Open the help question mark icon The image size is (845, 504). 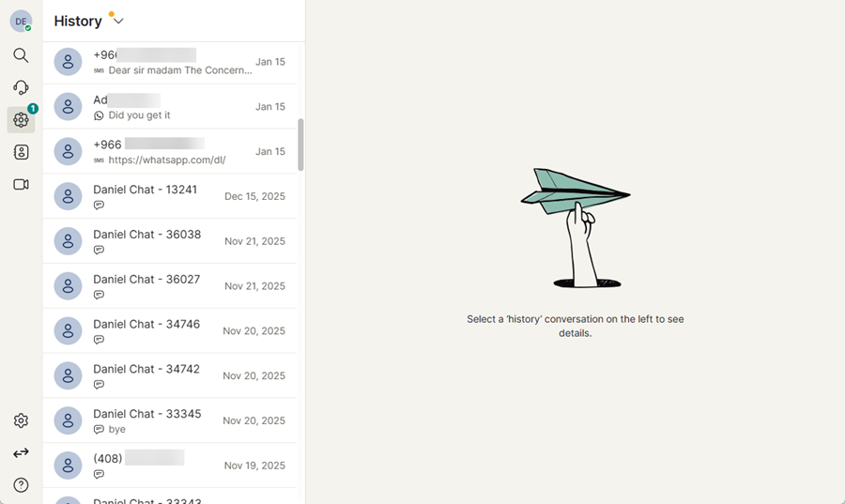pos(21,484)
